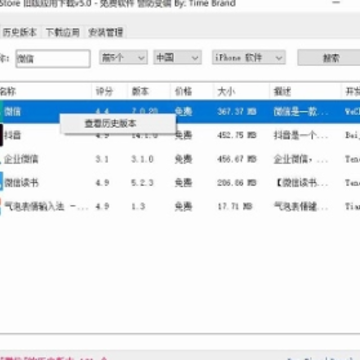Select the 微信读书 row
Viewport: 360px width, 360px height.
point(180,183)
